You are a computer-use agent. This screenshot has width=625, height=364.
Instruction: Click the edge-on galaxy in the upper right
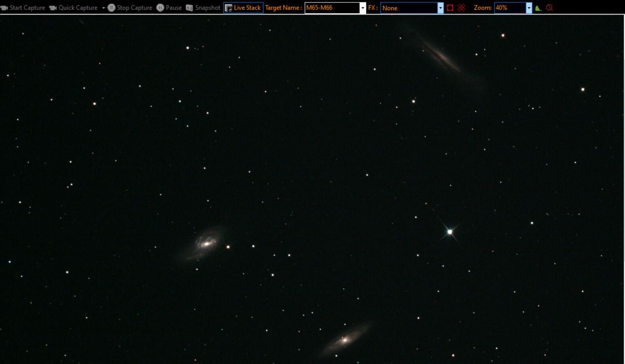pyautogui.click(x=441, y=56)
